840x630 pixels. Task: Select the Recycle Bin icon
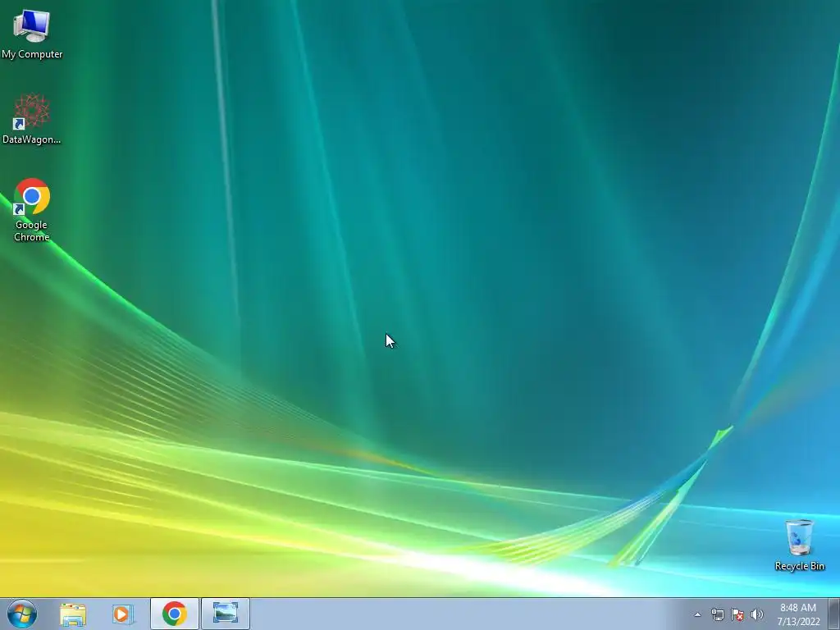[x=799, y=545]
